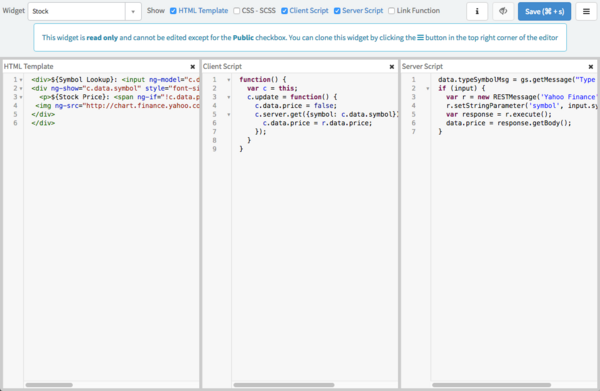This screenshot has height=391, width=600.
Task: Click the img ng-src line in HTML Template
Action: [117, 106]
